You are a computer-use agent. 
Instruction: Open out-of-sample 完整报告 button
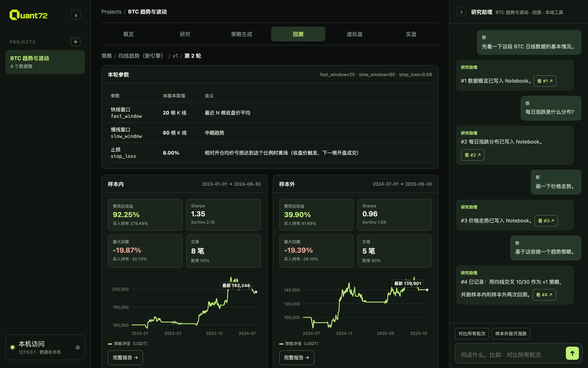coord(297,357)
